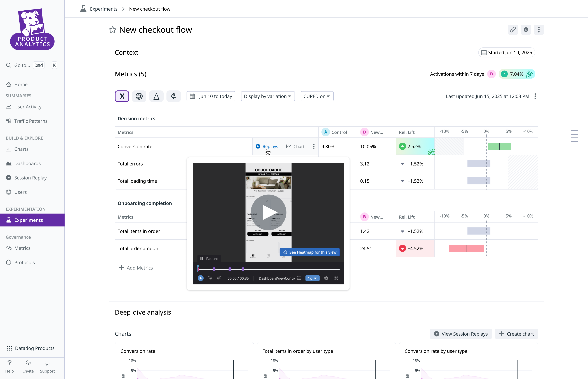
Task: Play the session replay from control bar
Action: [201, 278]
